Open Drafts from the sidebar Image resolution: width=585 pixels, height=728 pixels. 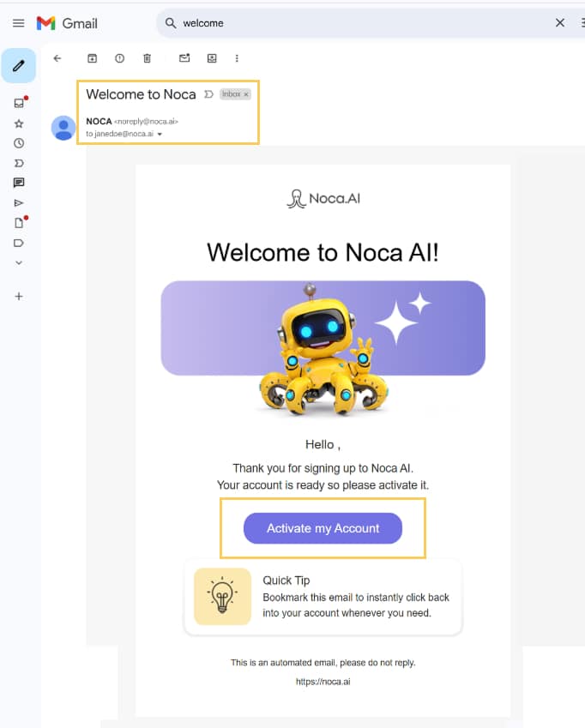pyautogui.click(x=19, y=223)
